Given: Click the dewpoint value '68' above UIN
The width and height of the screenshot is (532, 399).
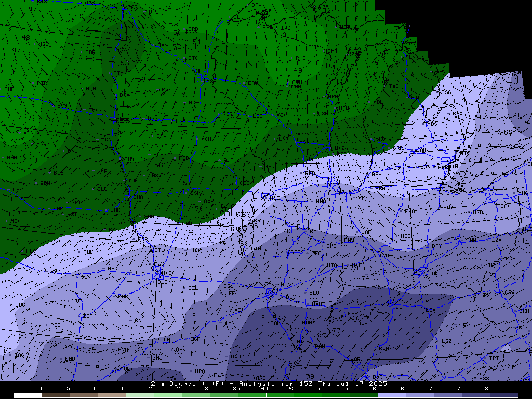Looking at the screenshot, I should click(244, 243).
